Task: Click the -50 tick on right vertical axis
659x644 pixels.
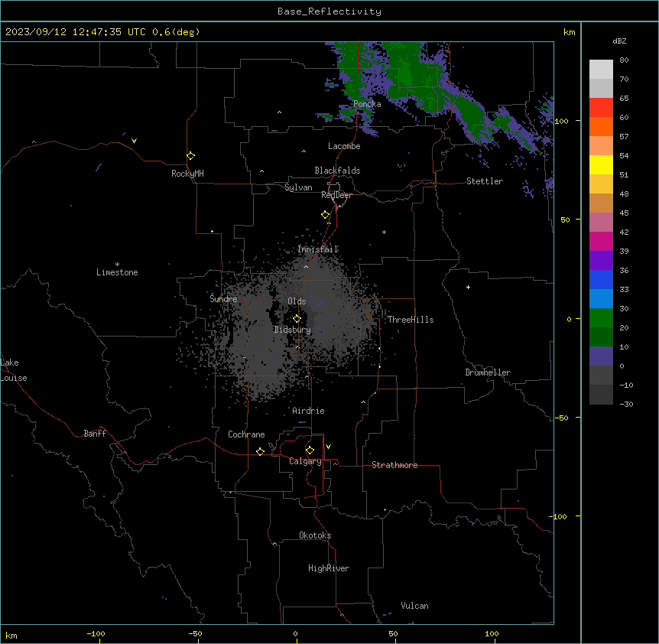Action: tap(561, 418)
